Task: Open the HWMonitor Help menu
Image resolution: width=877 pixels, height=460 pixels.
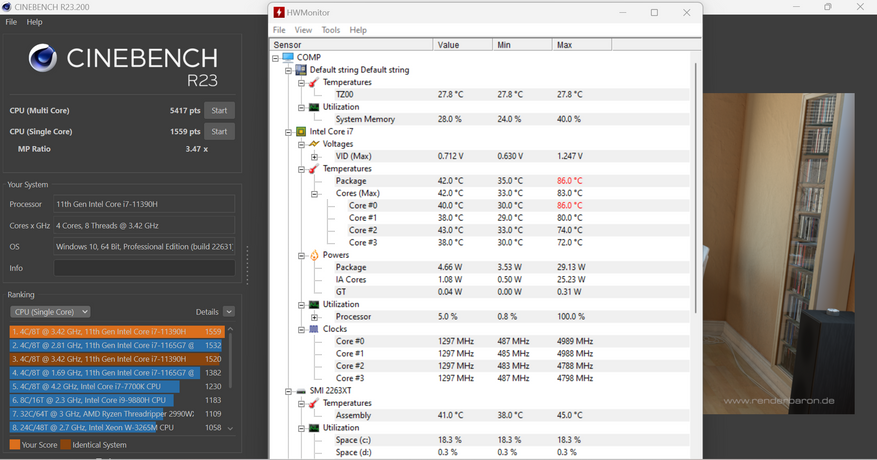Action: coord(358,30)
